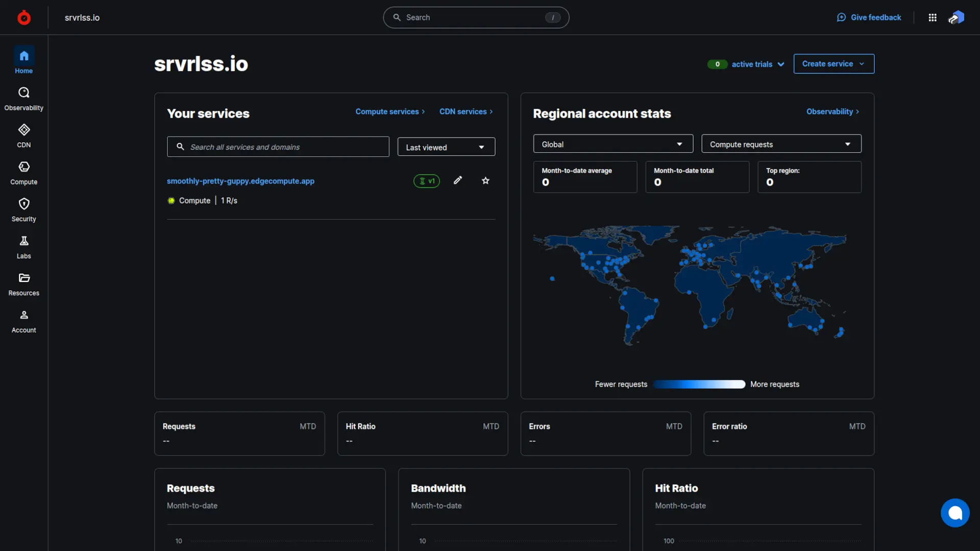Image resolution: width=980 pixels, height=551 pixels.
Task: Click the Fastly logo in top bar
Action: 24,17
